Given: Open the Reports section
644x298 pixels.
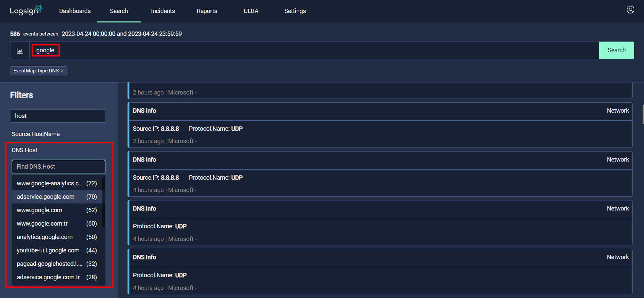Looking at the screenshot, I should click(207, 11).
